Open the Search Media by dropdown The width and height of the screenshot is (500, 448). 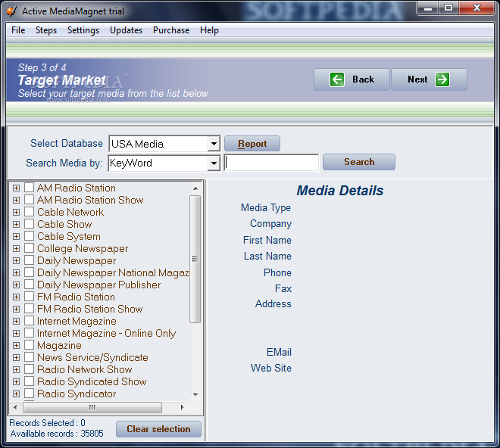click(x=214, y=163)
